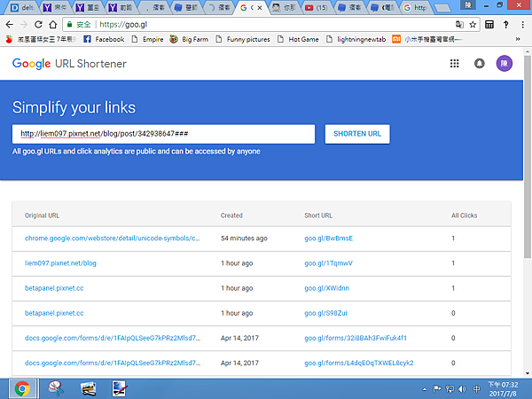This screenshot has height=399, width=532.
Task: Reload the page with the refresh icon
Action: coord(38,25)
